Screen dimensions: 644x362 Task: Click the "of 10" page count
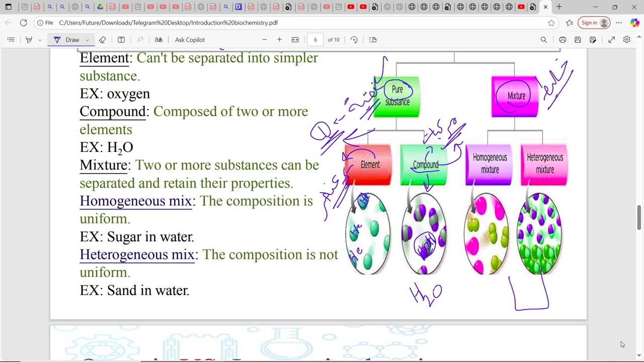tap(334, 40)
